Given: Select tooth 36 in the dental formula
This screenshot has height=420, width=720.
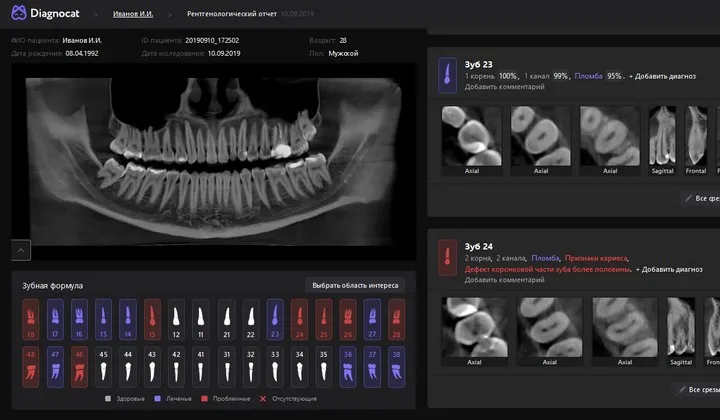Looking at the screenshot, I should point(348,367).
